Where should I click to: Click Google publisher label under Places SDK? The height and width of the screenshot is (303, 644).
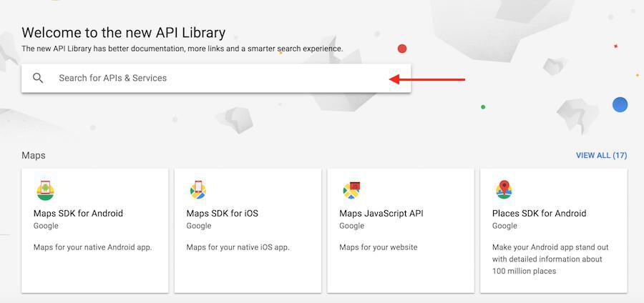[x=504, y=226]
